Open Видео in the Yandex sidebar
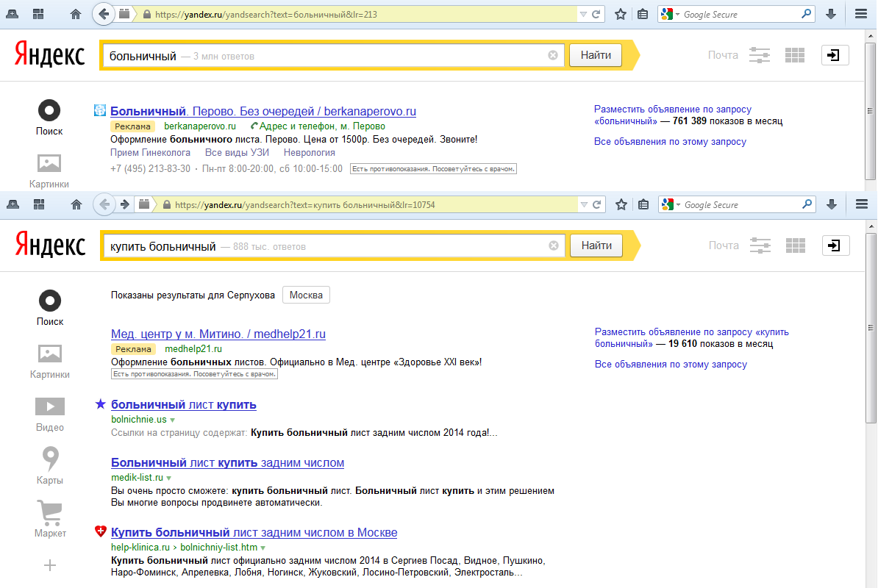The width and height of the screenshot is (878, 588). click(50, 414)
